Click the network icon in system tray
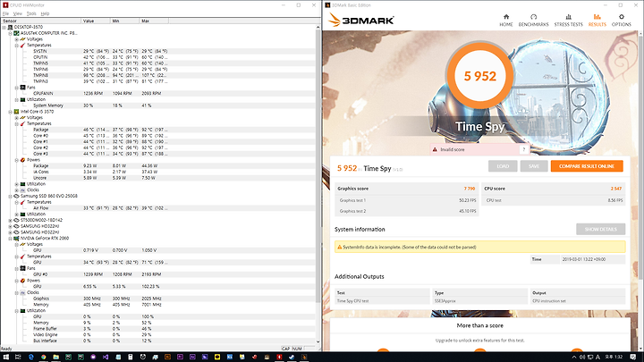The image size is (644, 362). pyautogui.click(x=590, y=357)
